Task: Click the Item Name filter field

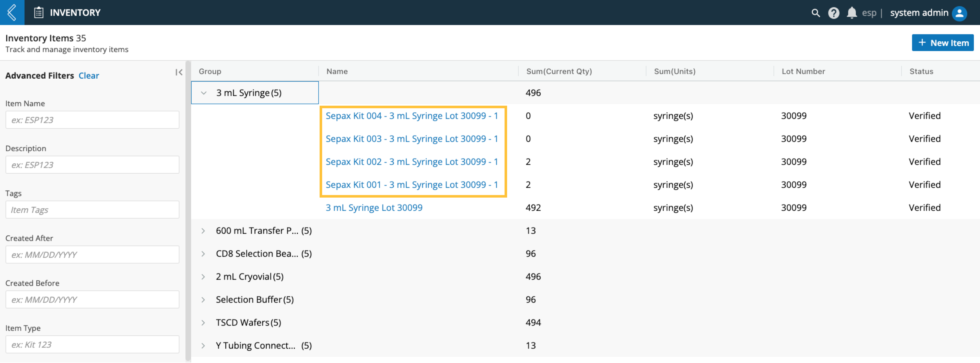Action: tap(92, 120)
